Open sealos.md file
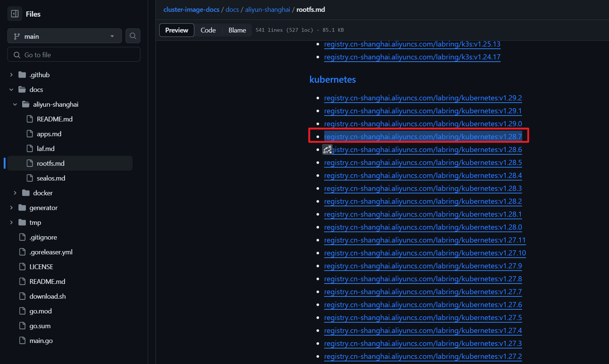The height and width of the screenshot is (364, 609). tap(51, 178)
